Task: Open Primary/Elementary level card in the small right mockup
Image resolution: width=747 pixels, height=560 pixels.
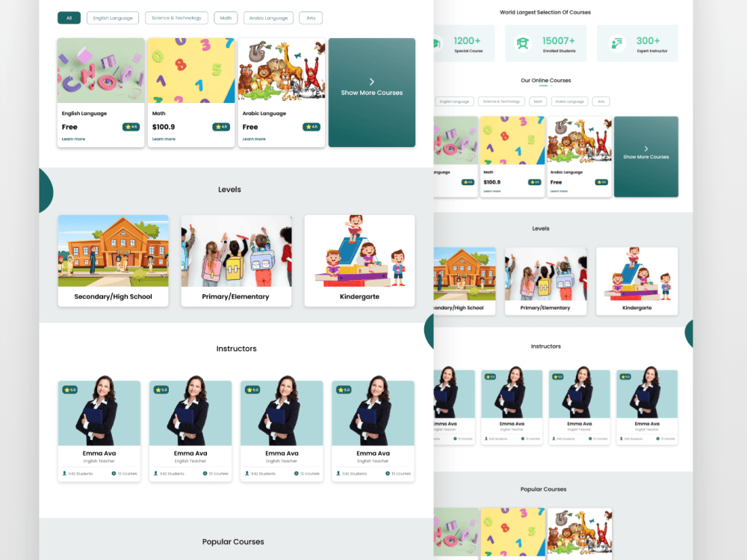Action: (x=546, y=281)
